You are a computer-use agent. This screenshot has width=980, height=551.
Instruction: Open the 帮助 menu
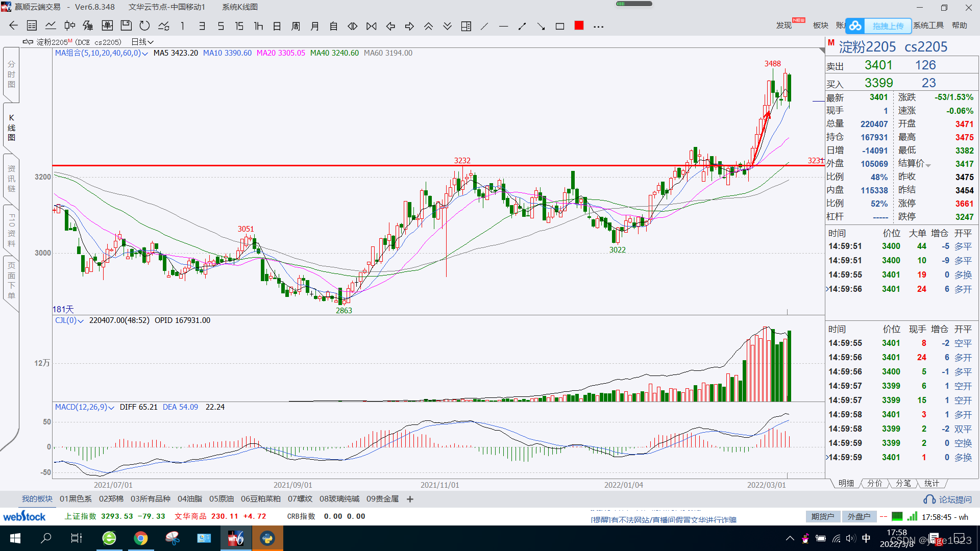960,26
